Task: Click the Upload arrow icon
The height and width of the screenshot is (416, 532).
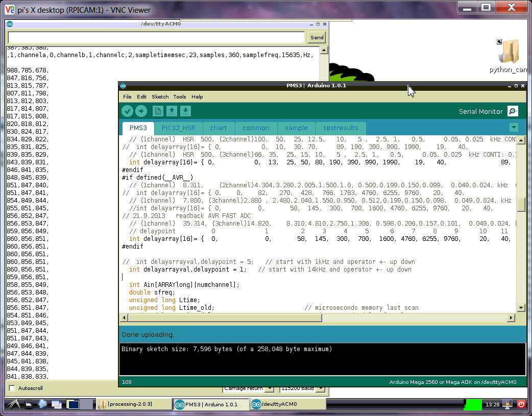Action: 141,111
